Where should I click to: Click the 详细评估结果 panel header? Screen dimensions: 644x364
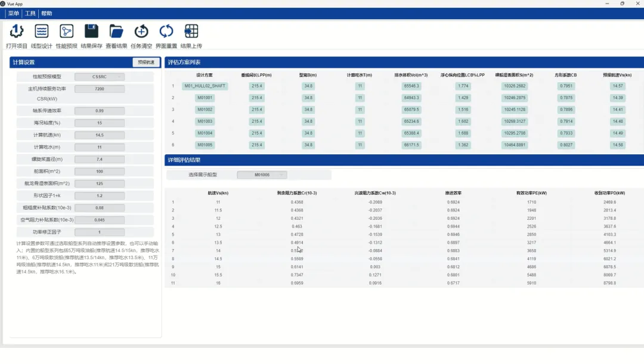pos(184,160)
